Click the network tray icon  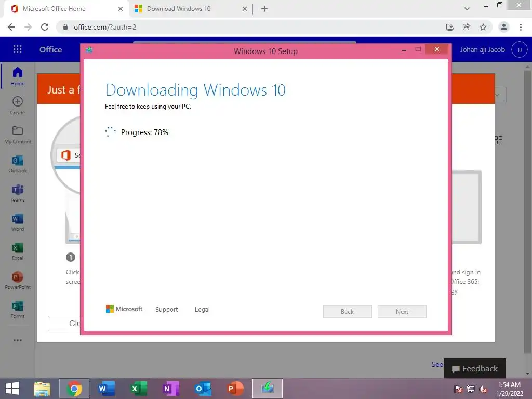[x=471, y=389]
